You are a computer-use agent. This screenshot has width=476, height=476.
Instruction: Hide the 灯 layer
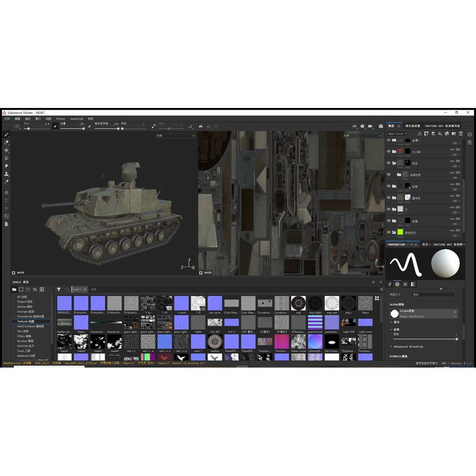point(389,209)
